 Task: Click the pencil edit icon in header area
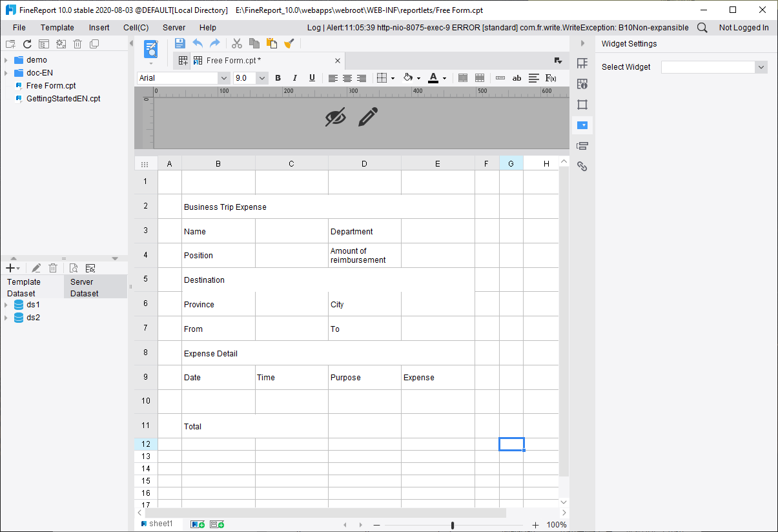click(368, 117)
